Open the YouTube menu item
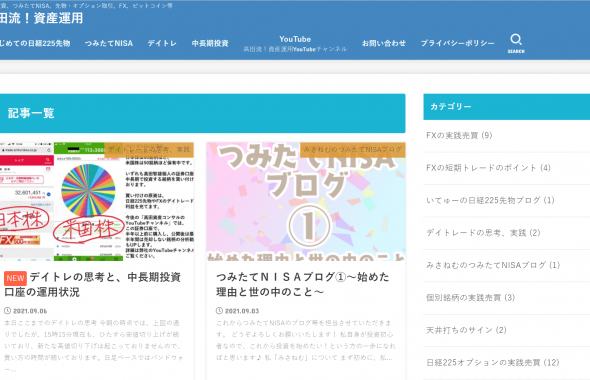Image resolution: width=590 pixels, height=380 pixels. 295,43
